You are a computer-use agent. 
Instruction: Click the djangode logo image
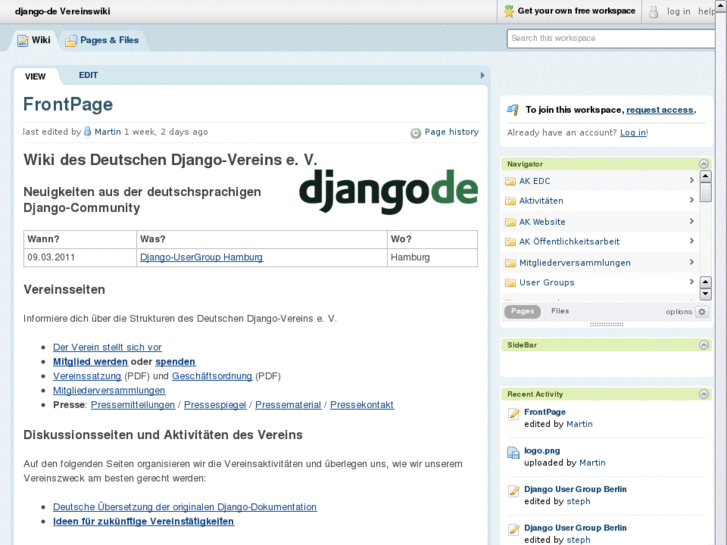click(389, 191)
